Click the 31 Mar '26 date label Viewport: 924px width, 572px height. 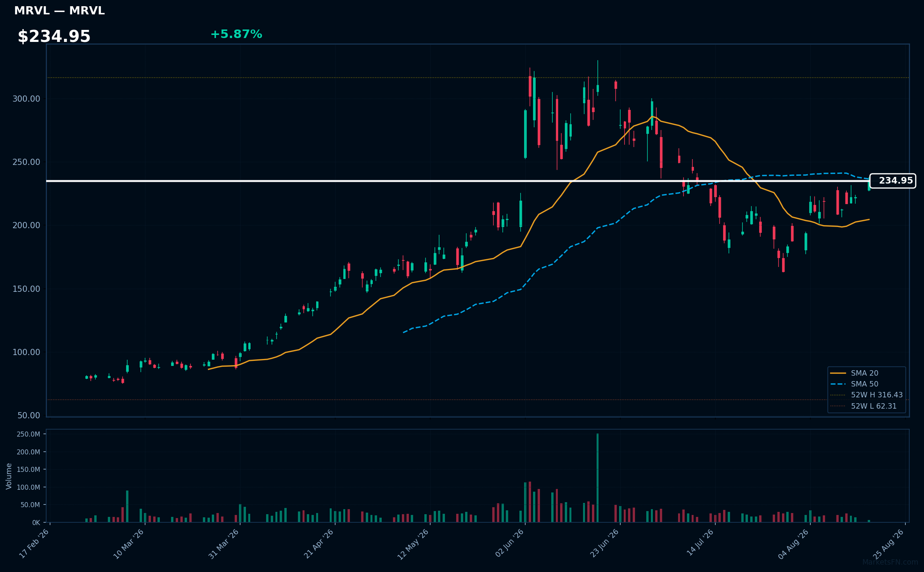[224, 544]
